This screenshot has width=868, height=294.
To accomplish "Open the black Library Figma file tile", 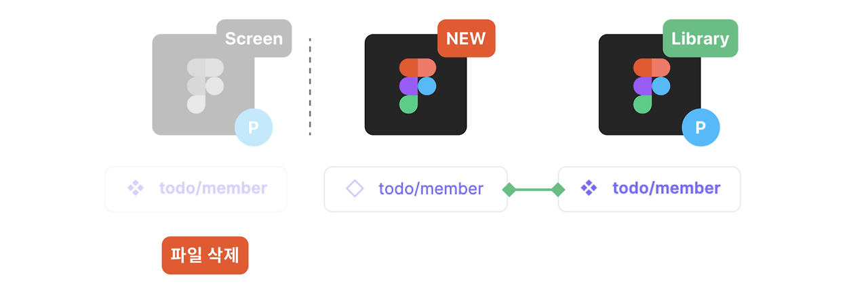I will (x=650, y=85).
